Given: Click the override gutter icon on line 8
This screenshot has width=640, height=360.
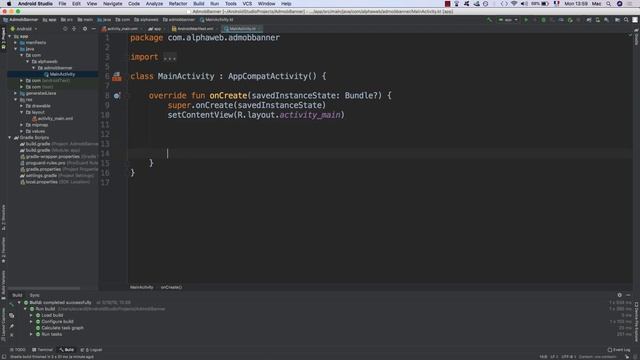Looking at the screenshot, I should [117, 96].
